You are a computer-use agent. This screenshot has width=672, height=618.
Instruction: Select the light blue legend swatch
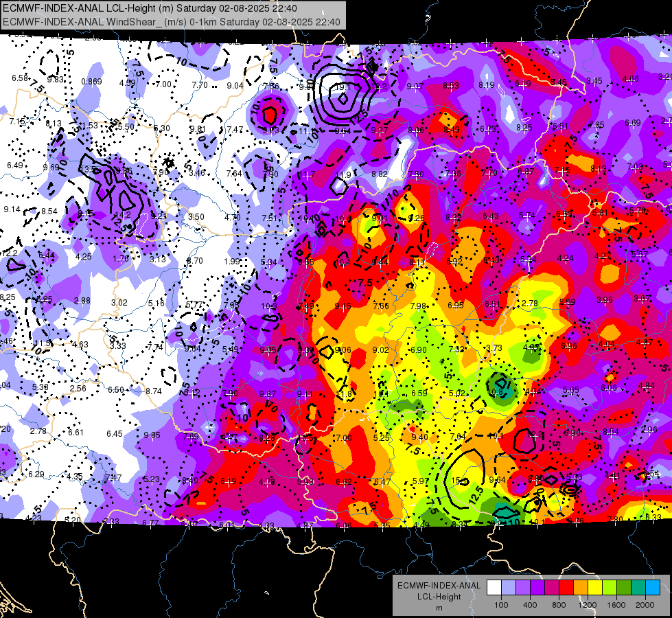(x=509, y=588)
